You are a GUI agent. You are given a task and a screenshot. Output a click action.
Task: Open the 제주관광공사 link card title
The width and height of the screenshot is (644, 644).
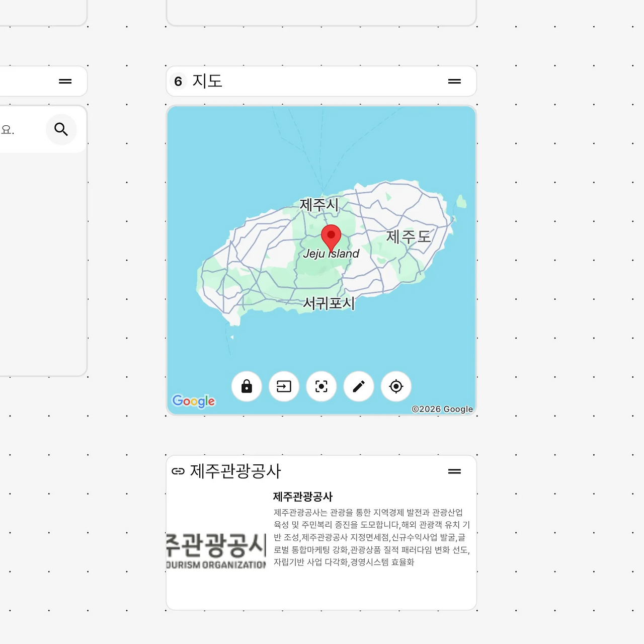pos(235,471)
